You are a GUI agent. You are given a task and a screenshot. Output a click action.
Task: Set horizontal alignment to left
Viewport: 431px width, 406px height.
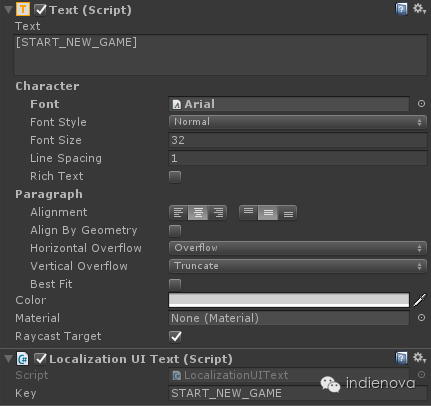pos(179,213)
